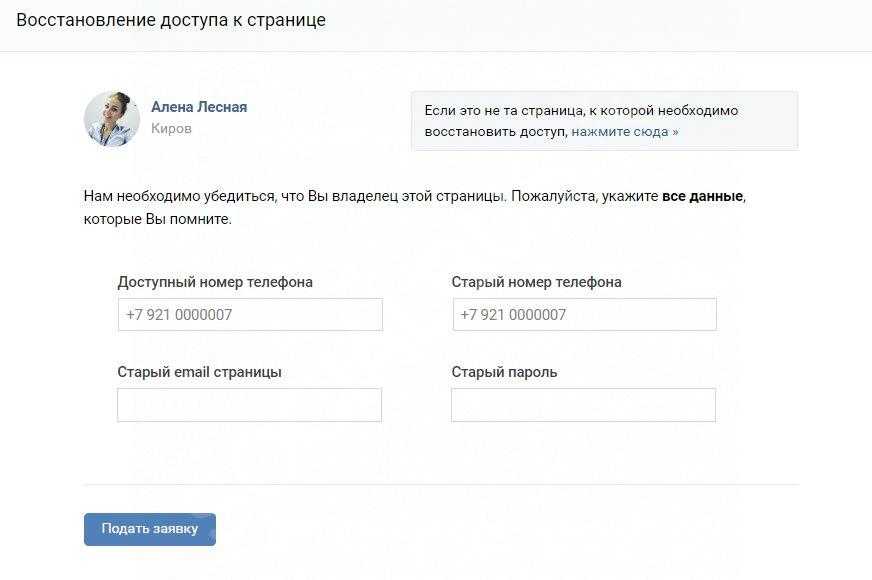Follow the 'нажмите сюда »' link
Viewport: 872px width, 580px height.
(x=625, y=131)
